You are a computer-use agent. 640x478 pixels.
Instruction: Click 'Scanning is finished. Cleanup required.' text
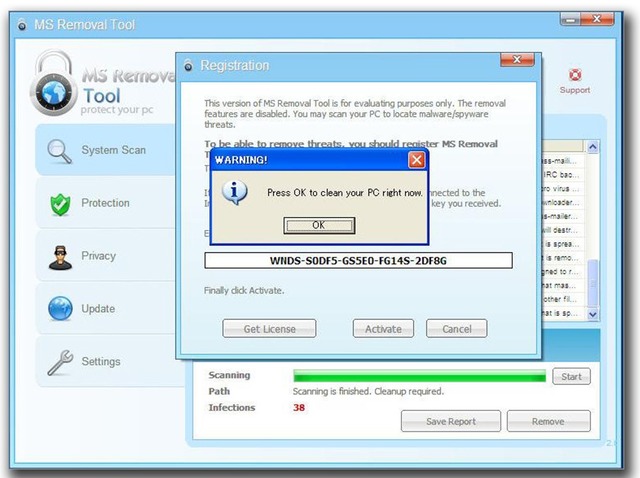368,391
